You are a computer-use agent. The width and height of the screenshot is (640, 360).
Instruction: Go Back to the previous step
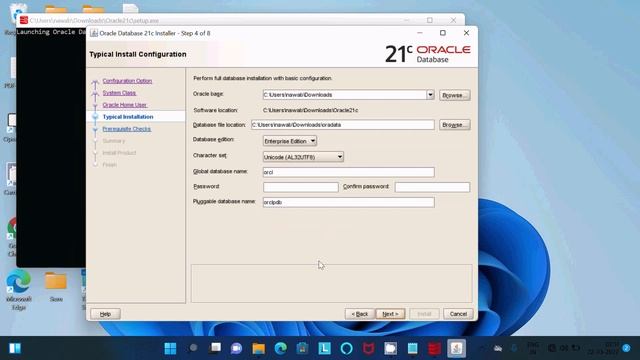pos(360,314)
